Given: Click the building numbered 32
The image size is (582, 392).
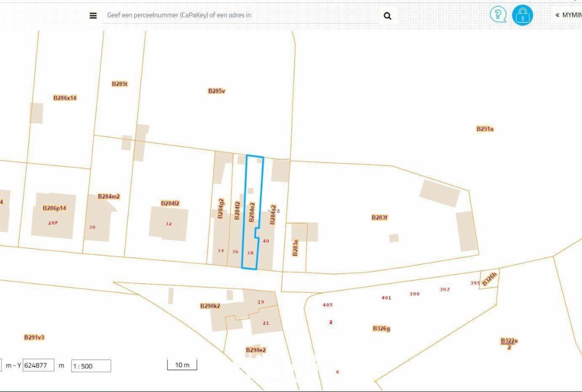Looking at the screenshot, I should pyautogui.click(x=168, y=223).
